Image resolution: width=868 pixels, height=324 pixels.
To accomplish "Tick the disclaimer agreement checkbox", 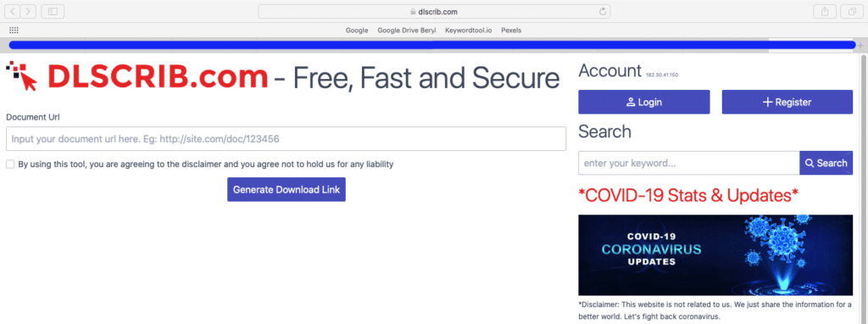I will 10,165.
